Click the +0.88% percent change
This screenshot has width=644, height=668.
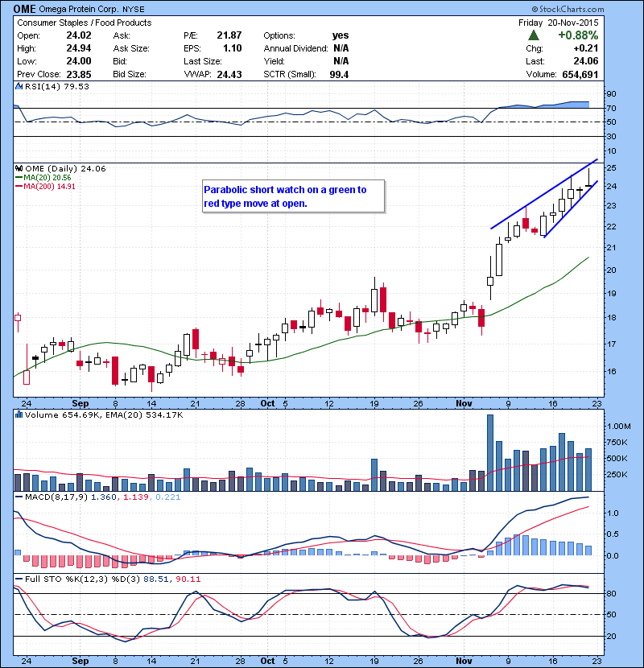point(578,35)
